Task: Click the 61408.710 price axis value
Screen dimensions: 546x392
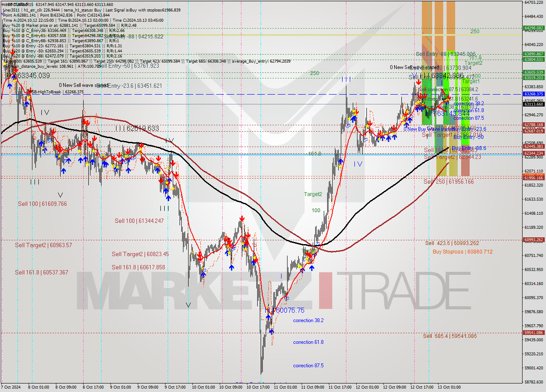Action: coord(534,213)
